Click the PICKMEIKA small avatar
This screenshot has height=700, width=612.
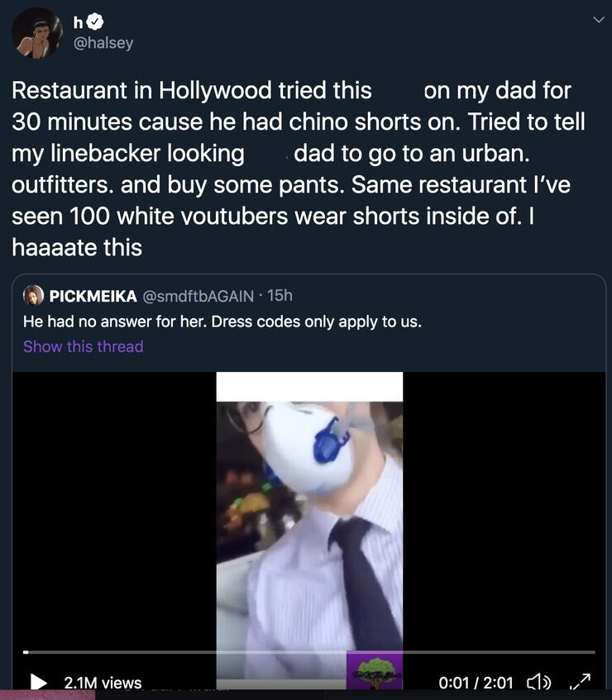(33, 296)
